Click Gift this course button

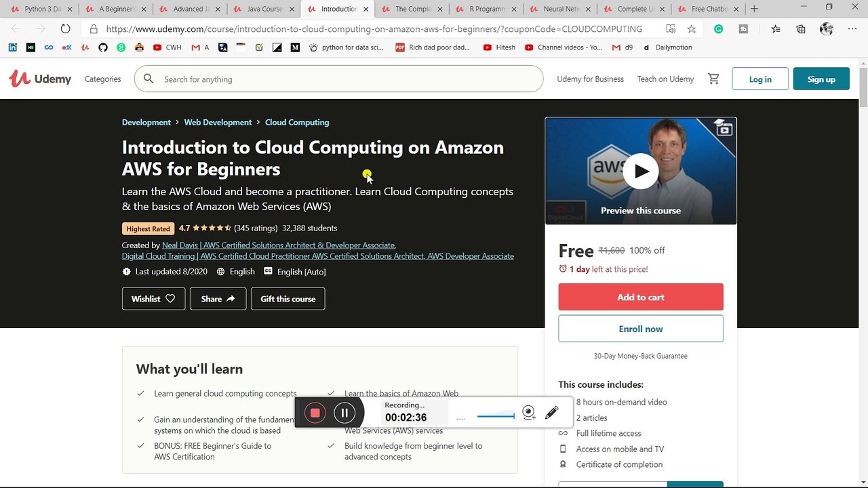(288, 298)
